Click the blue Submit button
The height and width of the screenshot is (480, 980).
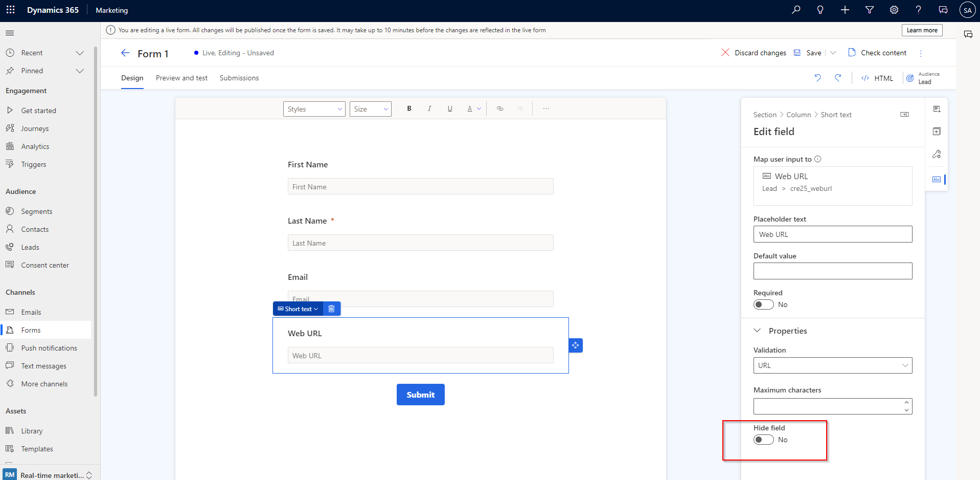coord(421,395)
